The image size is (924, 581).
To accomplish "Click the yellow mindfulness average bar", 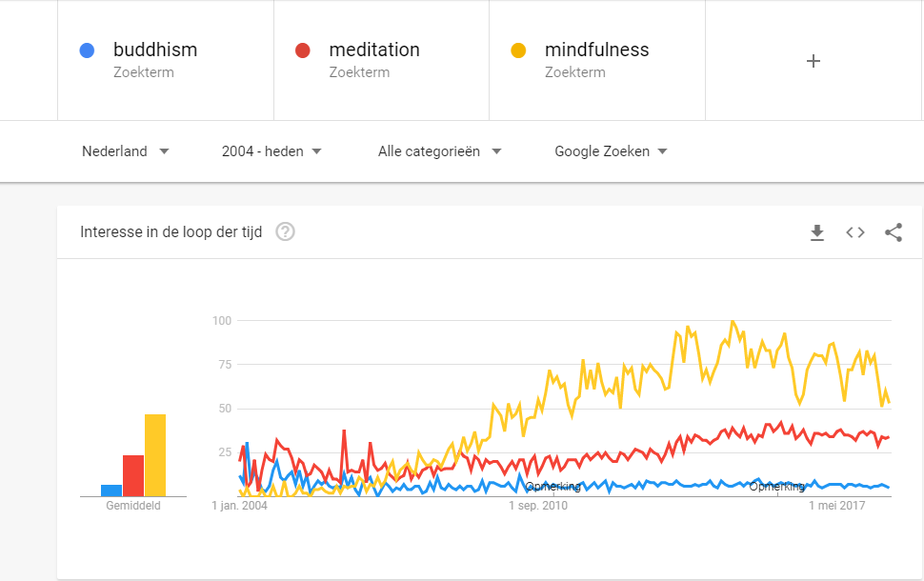I will tap(155, 455).
